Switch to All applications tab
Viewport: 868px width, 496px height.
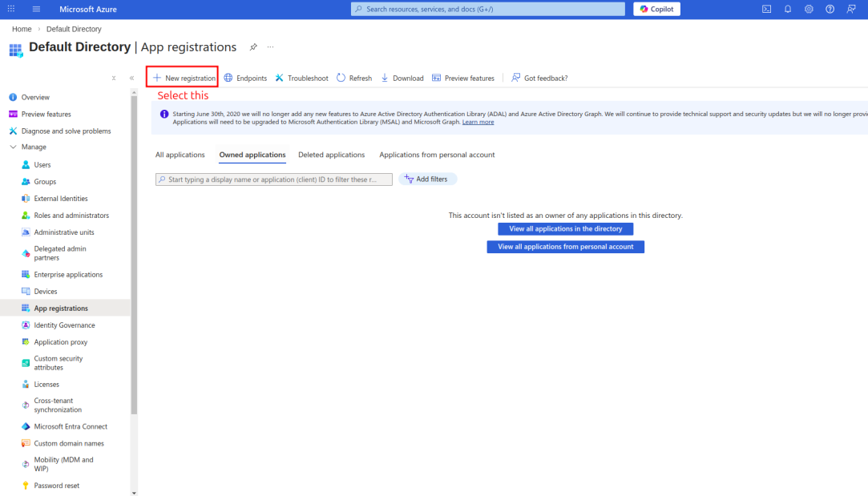pyautogui.click(x=180, y=155)
